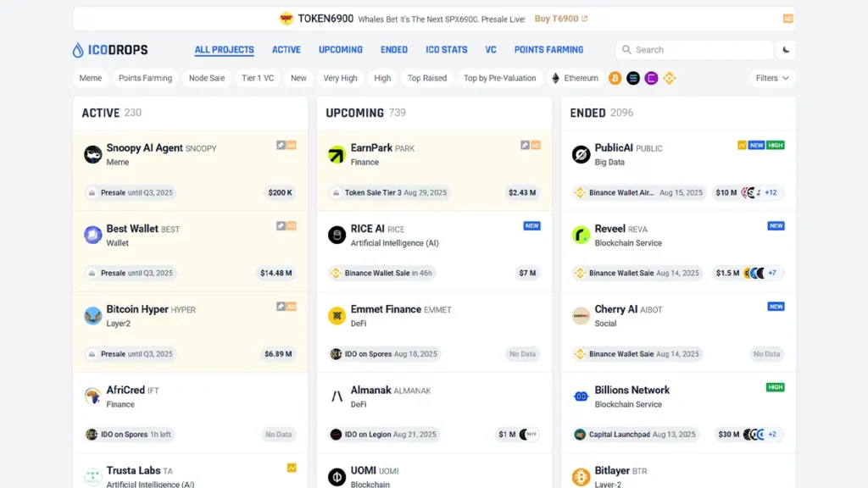Screen dimensions: 868x488
Task: Open the Billions Network logo
Action: coord(581,396)
